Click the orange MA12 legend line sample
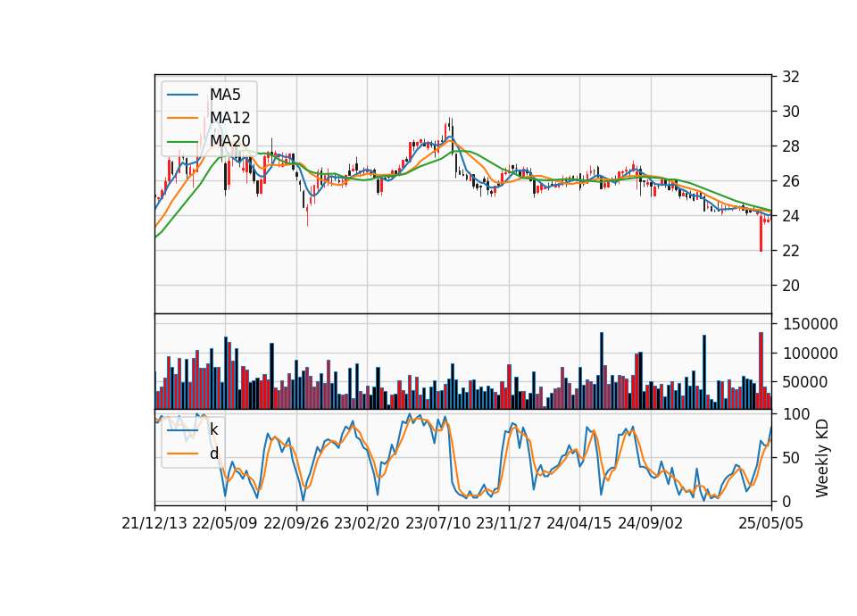Viewport: 857px width, 616px height. click(x=182, y=118)
